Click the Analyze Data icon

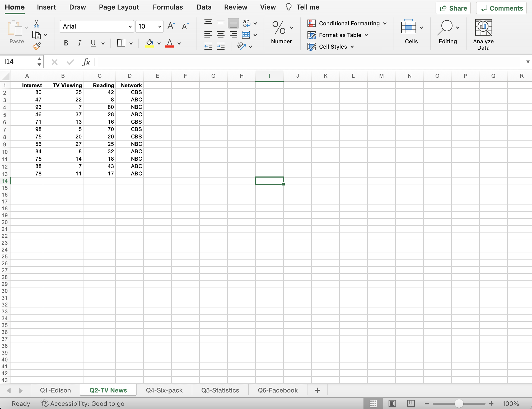(483, 28)
